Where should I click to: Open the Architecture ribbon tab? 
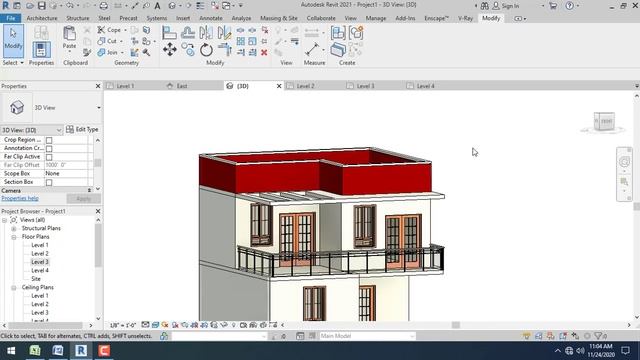[x=42, y=18]
